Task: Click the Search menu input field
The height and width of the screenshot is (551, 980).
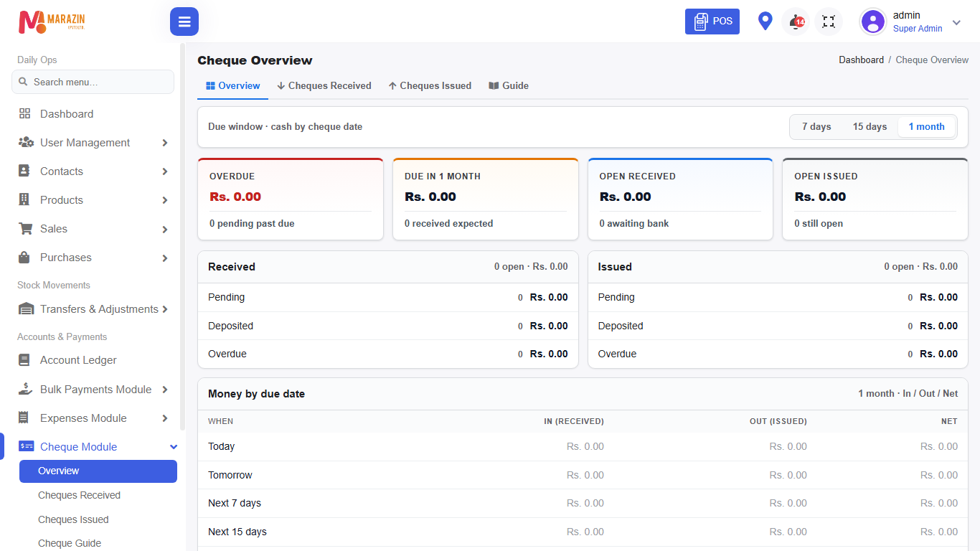Action: 93,82
